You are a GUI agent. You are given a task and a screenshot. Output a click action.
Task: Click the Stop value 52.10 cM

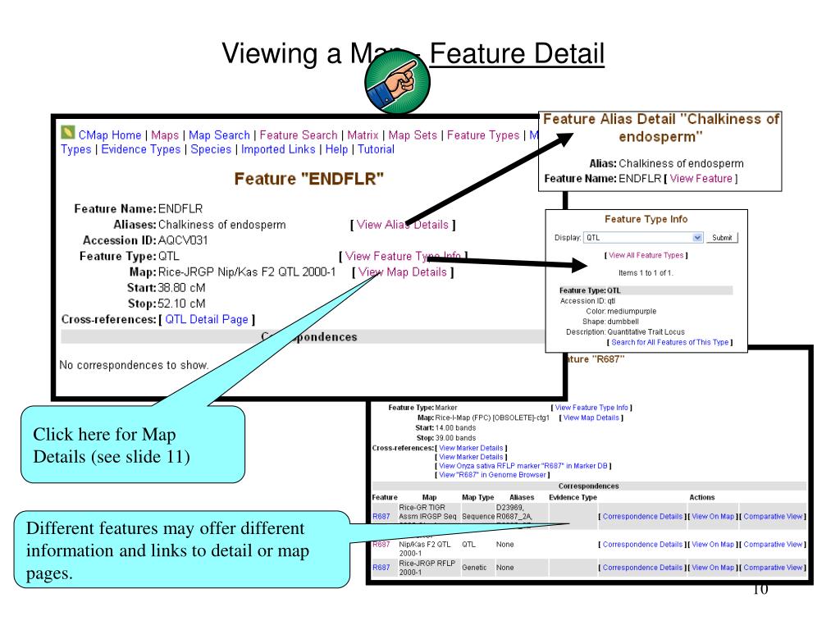(x=181, y=304)
